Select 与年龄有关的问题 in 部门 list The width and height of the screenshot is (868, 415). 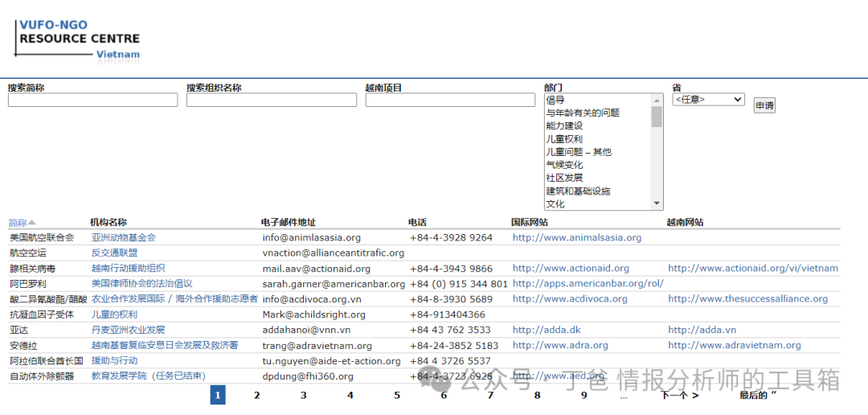pyautogui.click(x=583, y=113)
